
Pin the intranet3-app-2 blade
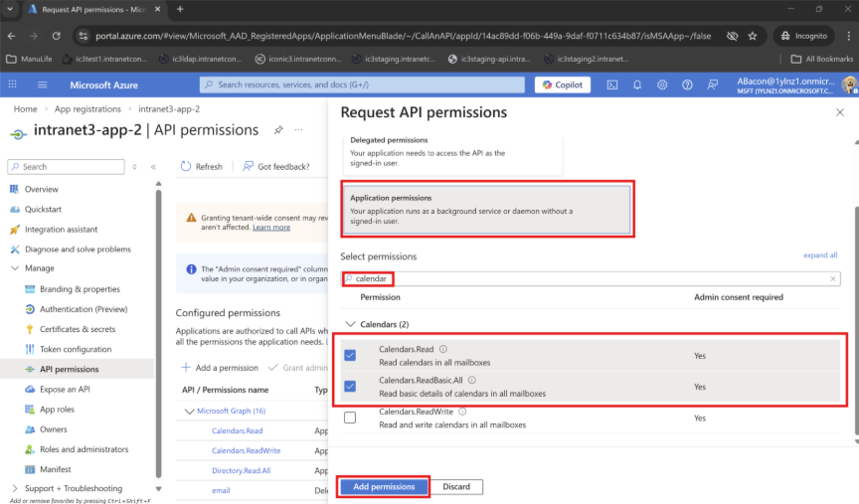[278, 130]
